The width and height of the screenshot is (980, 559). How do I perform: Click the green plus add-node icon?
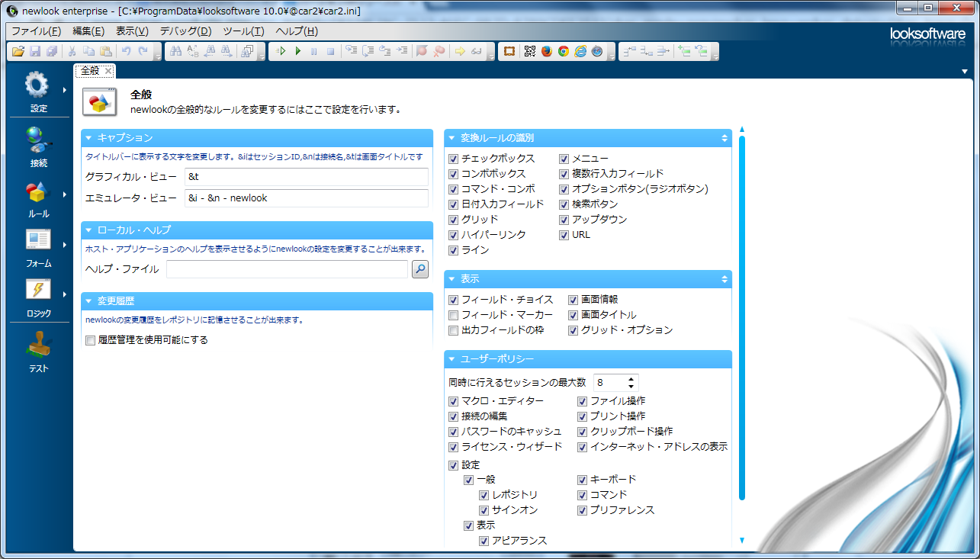684,51
